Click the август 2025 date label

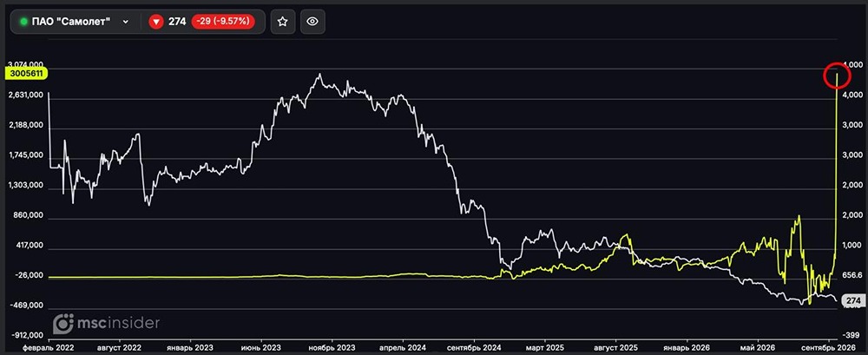coord(616,350)
